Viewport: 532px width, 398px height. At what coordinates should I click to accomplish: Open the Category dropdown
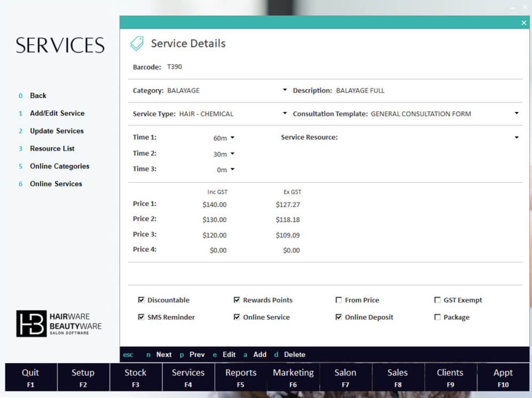pyautogui.click(x=285, y=90)
